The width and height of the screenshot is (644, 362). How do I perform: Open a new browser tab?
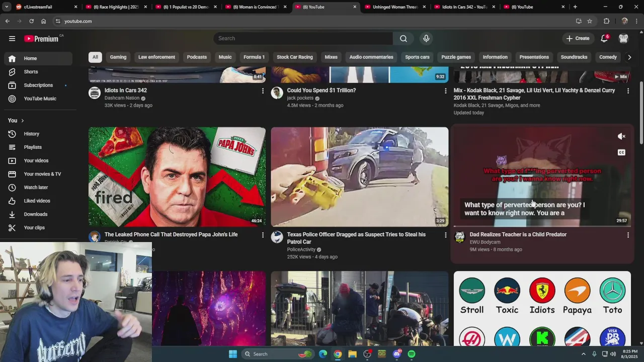pos(575,7)
